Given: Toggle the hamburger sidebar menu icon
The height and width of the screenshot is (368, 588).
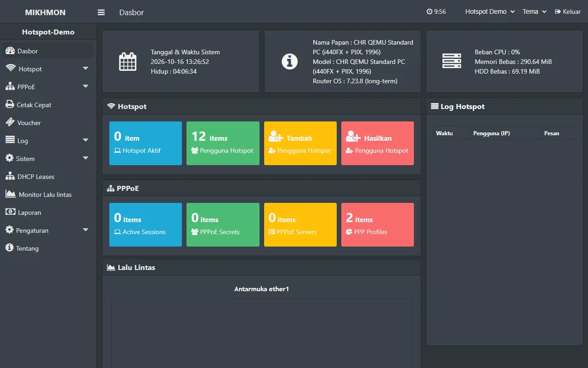Looking at the screenshot, I should coord(101,12).
